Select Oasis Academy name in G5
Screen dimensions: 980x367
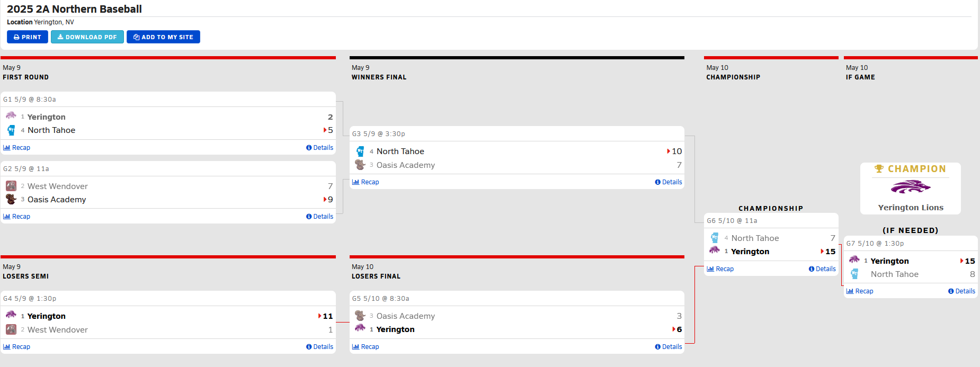click(406, 316)
